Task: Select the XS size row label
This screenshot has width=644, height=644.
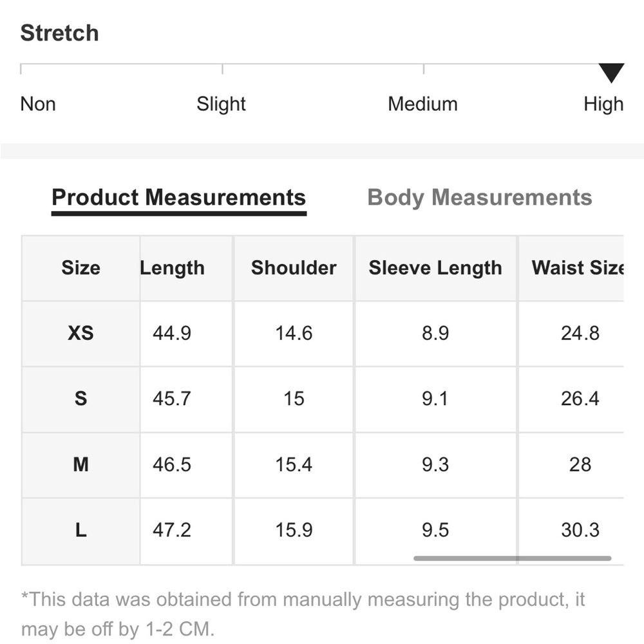Action: pos(80,334)
